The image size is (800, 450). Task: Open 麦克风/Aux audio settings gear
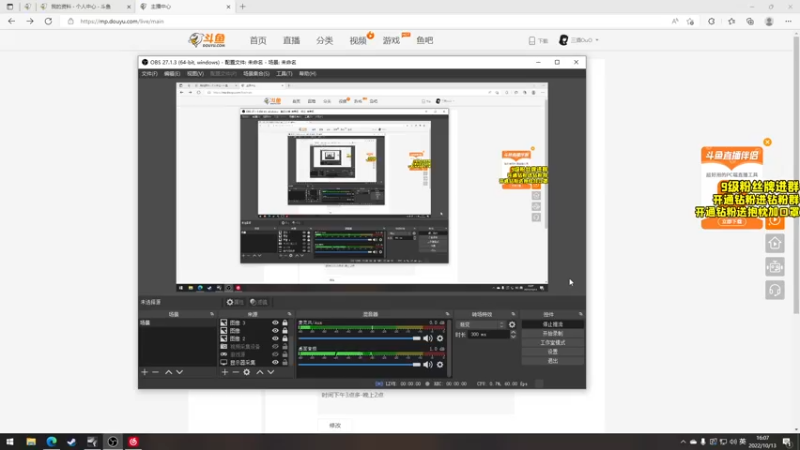tap(440, 338)
